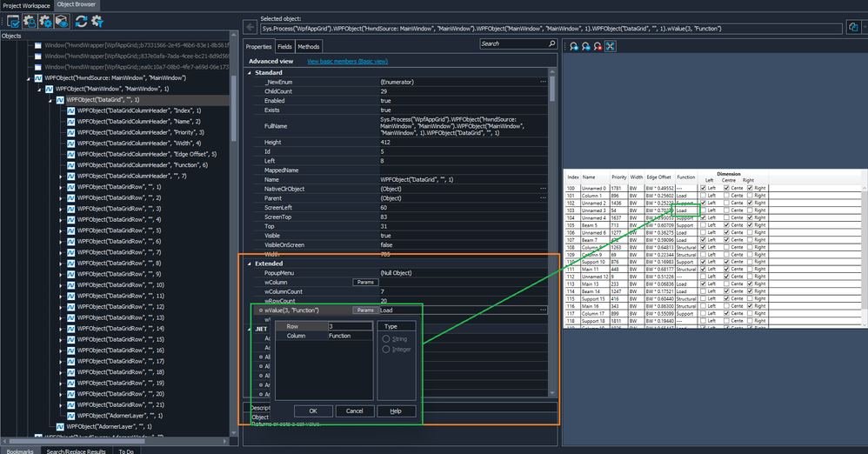The image size is (868, 454).
Task: Collapse the Standard properties section
Action: (x=250, y=72)
